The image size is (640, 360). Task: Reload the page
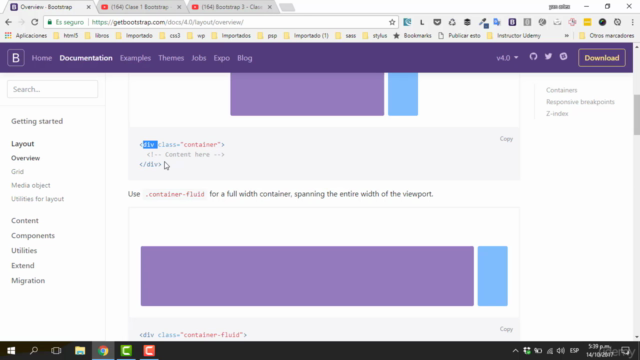coord(35,22)
